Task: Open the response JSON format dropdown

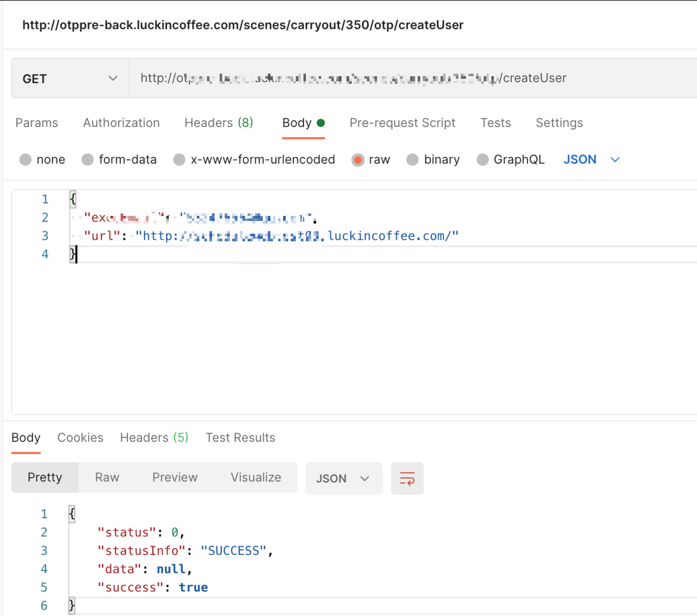Action: click(343, 478)
